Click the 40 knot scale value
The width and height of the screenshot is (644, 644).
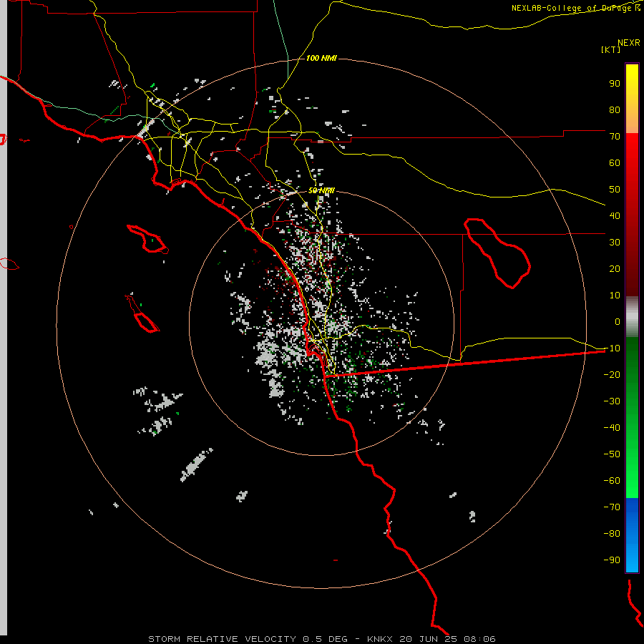[x=615, y=216]
